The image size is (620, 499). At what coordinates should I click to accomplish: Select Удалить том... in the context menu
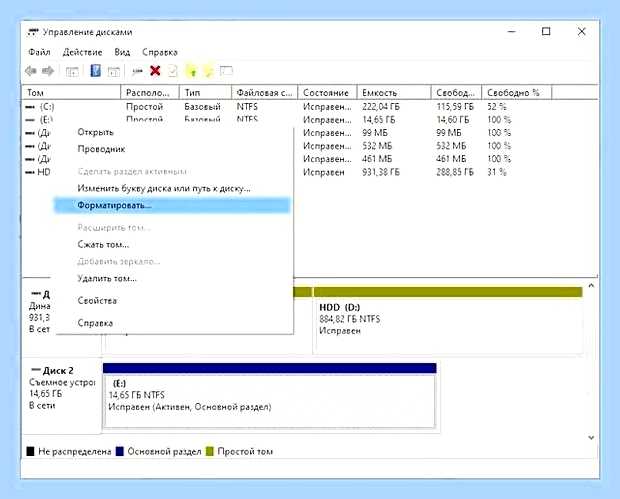click(107, 278)
